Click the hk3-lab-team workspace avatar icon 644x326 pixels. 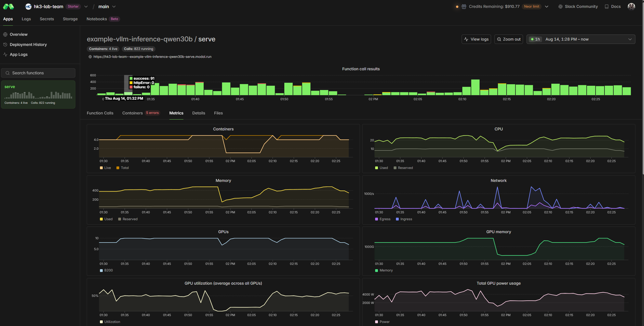tap(28, 7)
